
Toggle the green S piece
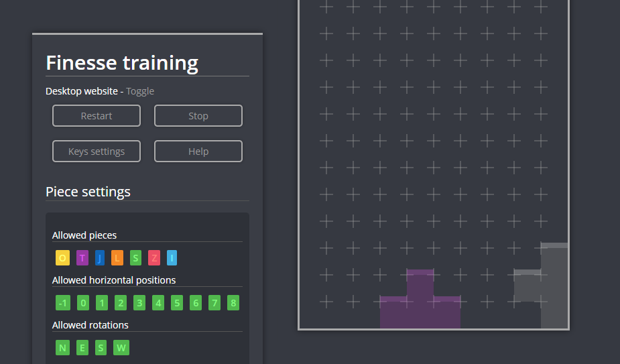[135, 257]
